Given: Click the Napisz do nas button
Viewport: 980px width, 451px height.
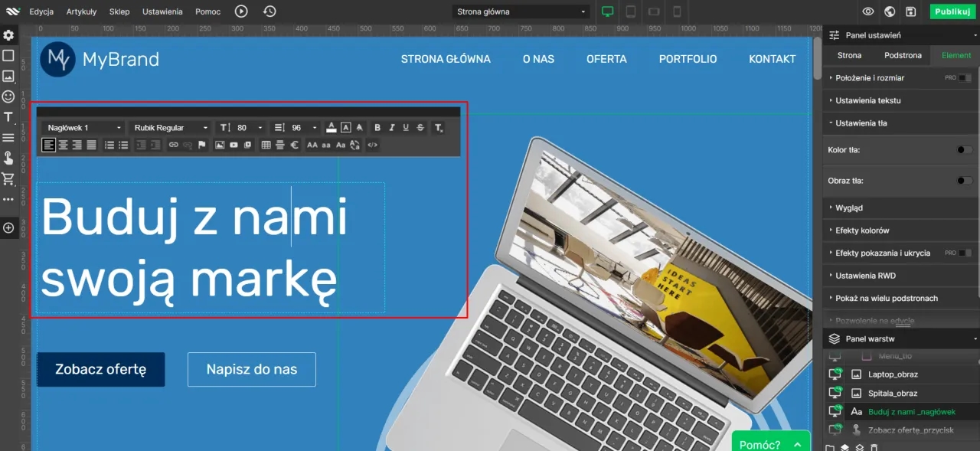Looking at the screenshot, I should 251,370.
